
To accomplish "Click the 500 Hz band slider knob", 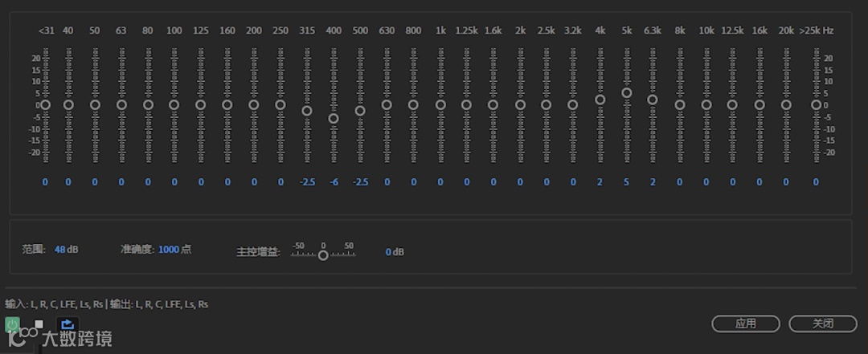I will 360,111.
